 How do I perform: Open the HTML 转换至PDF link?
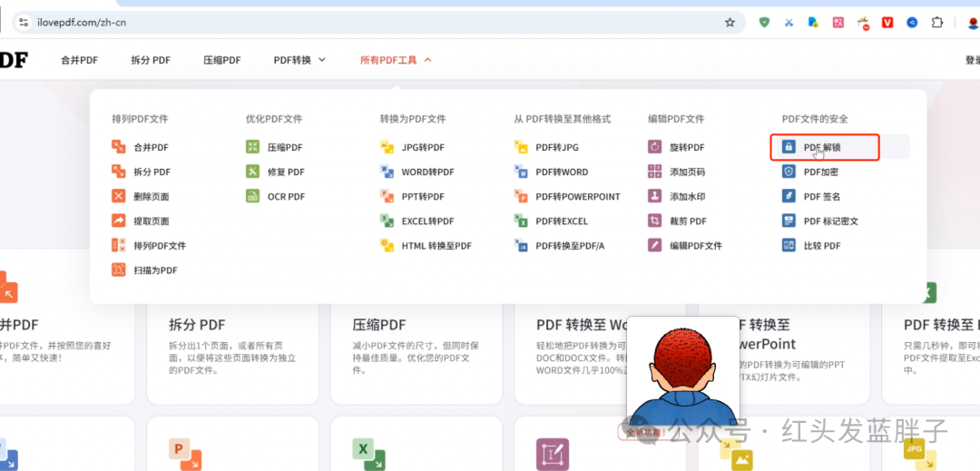(x=436, y=245)
